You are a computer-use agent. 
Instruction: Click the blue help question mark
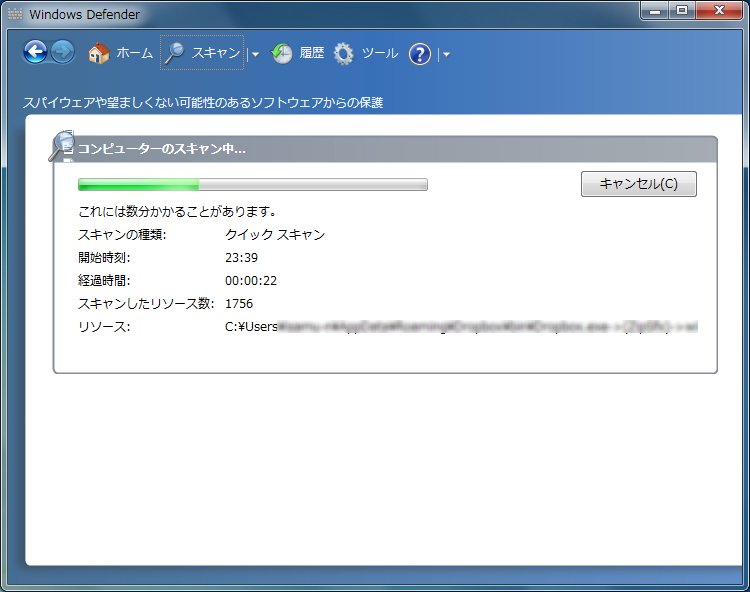(420, 54)
